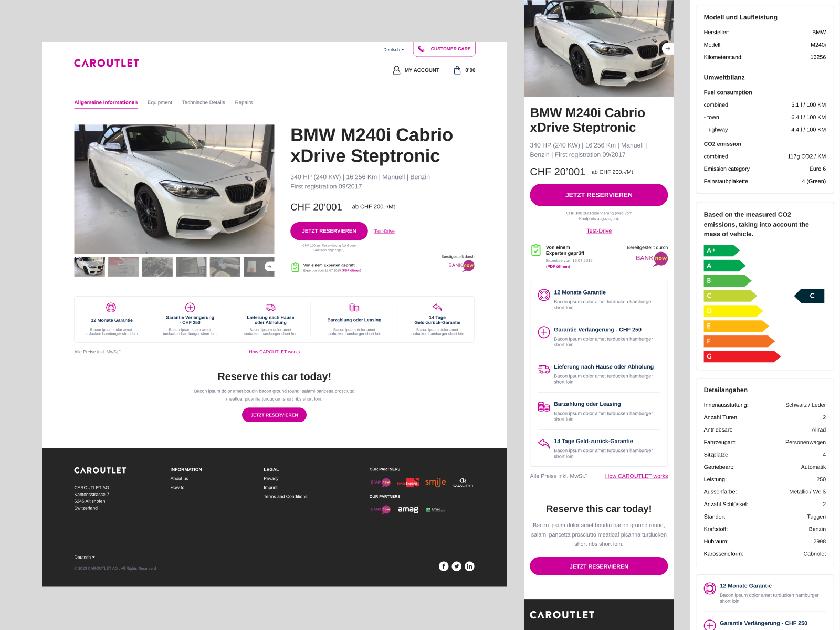This screenshot has width=840, height=630.
Task: Select the first white BMW thumbnail
Action: [90, 267]
